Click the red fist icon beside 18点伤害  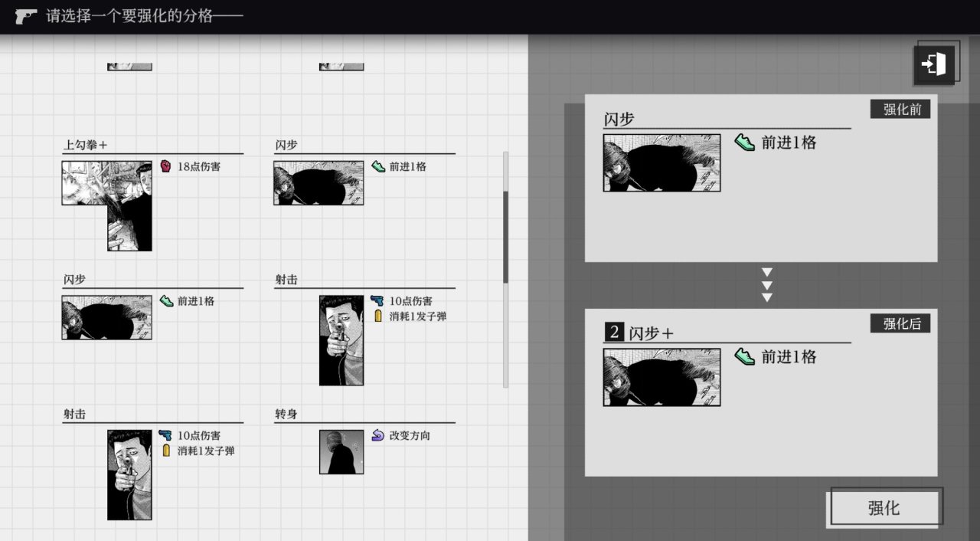pos(165,166)
